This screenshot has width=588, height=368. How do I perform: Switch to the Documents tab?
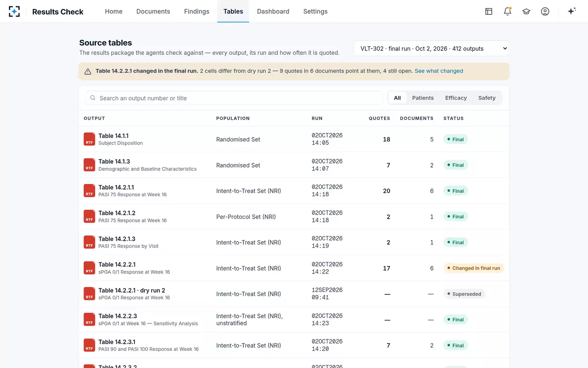pos(153,11)
